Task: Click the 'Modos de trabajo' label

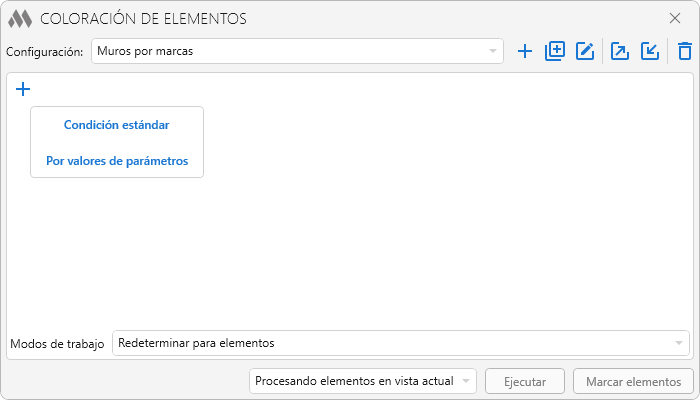Action: (57, 344)
